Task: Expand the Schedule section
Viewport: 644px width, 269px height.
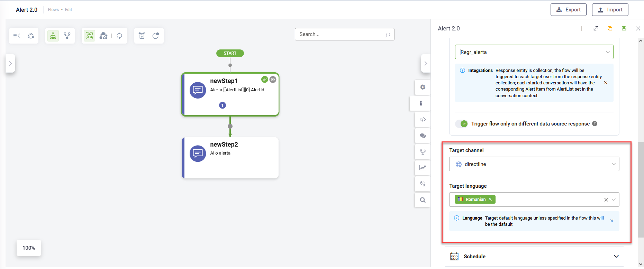Action: click(x=616, y=257)
